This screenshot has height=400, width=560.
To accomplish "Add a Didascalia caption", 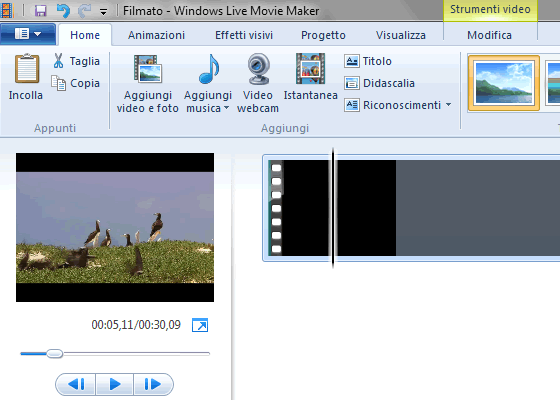I will pyautogui.click(x=379, y=83).
